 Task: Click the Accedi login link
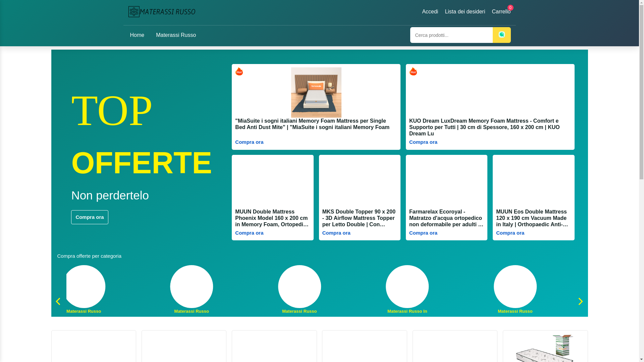click(x=430, y=12)
